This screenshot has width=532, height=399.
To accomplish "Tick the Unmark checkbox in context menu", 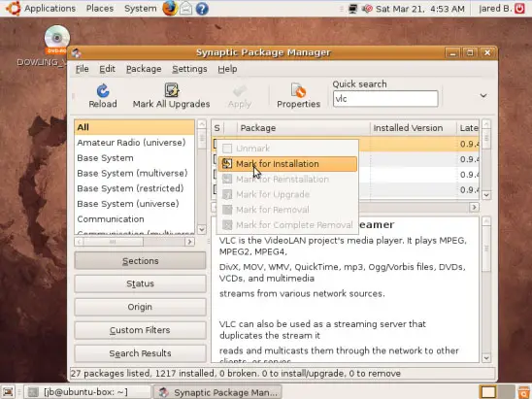I will point(227,149).
